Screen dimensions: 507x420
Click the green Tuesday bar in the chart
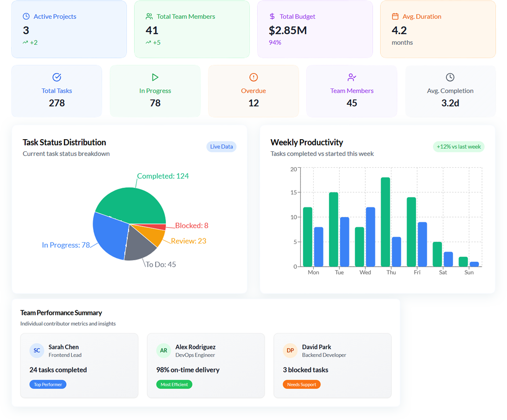tap(334, 230)
